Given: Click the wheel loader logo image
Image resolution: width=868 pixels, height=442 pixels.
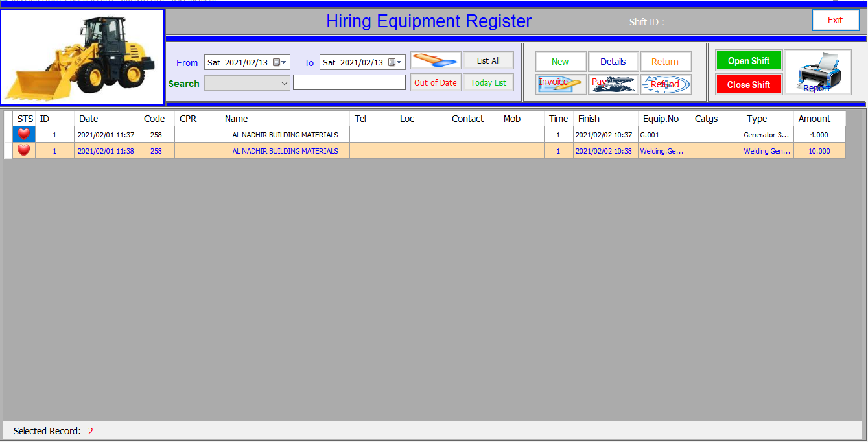Looking at the screenshot, I should point(82,57).
